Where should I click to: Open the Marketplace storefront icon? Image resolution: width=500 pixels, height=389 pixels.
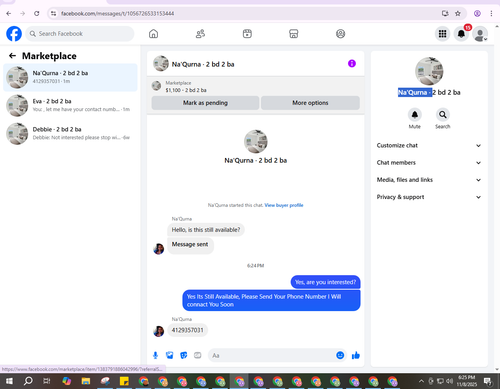pos(294,34)
